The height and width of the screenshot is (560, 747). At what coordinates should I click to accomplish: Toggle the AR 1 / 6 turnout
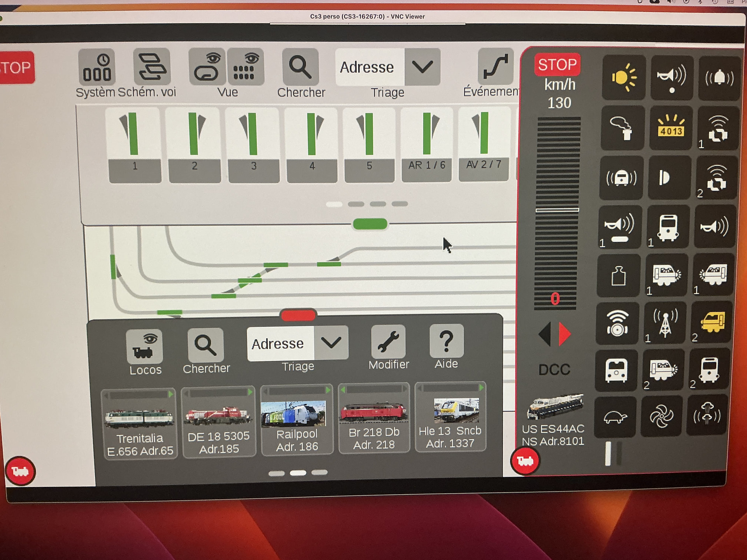point(427,144)
